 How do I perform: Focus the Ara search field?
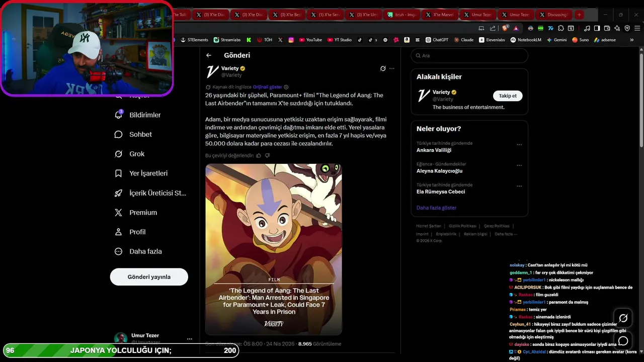(469, 56)
